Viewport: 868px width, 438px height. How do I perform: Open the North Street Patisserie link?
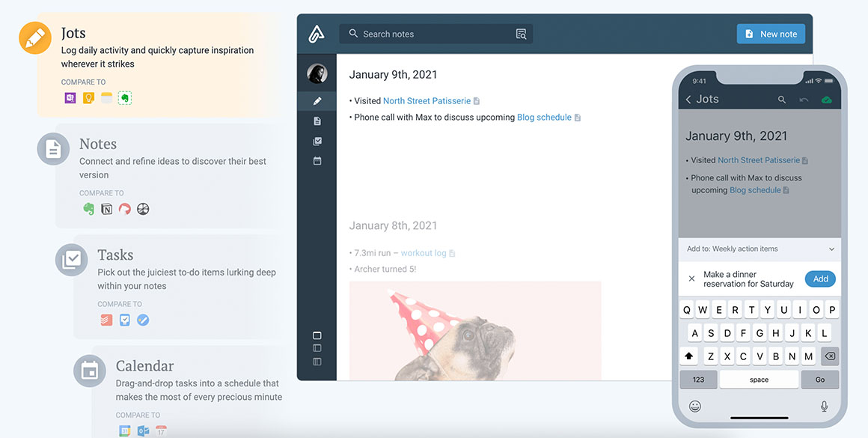[427, 101]
